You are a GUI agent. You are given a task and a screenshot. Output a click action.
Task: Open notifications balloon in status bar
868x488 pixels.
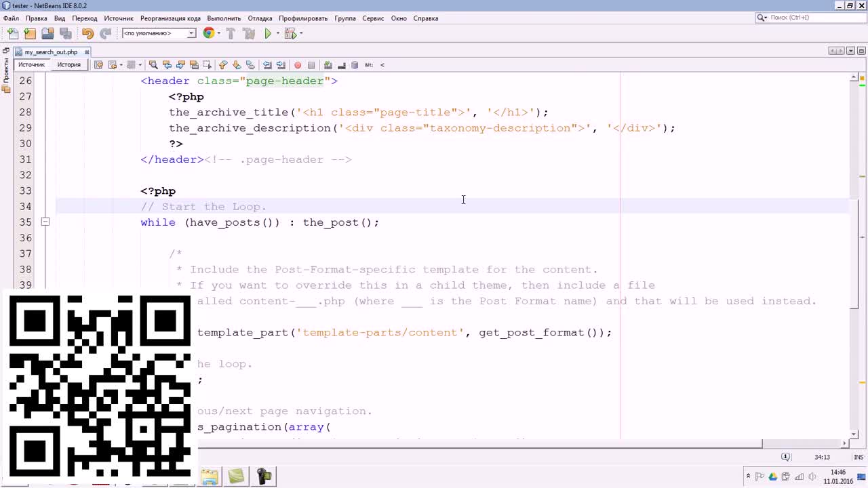click(x=785, y=457)
